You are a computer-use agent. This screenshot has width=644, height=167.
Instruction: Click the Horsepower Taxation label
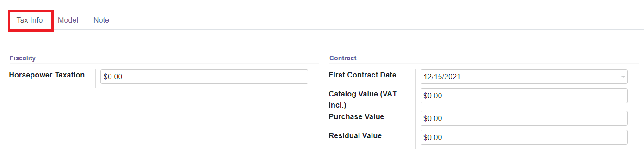click(x=47, y=75)
